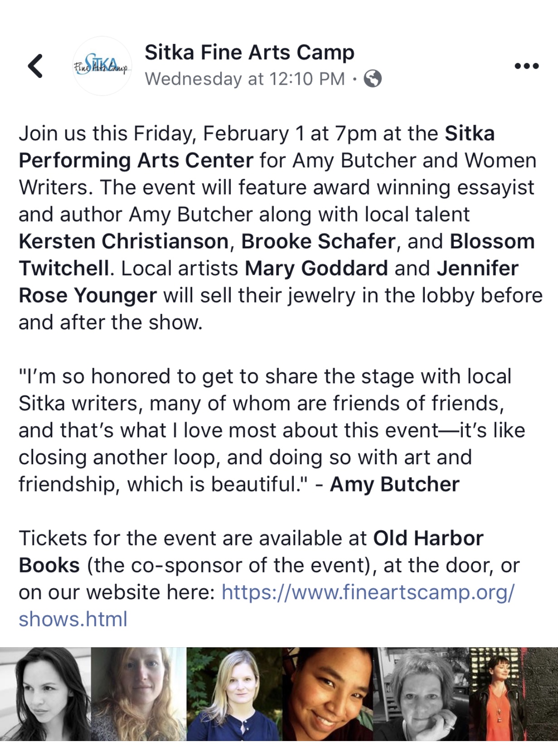Viewport: 558px width, 756px height.
Task: Tap the Wednesday at 12:10 PM timestamp
Action: pyautogui.click(x=245, y=79)
